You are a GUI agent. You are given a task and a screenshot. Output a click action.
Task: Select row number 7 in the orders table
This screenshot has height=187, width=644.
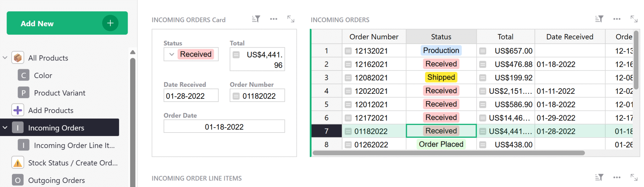(x=326, y=131)
